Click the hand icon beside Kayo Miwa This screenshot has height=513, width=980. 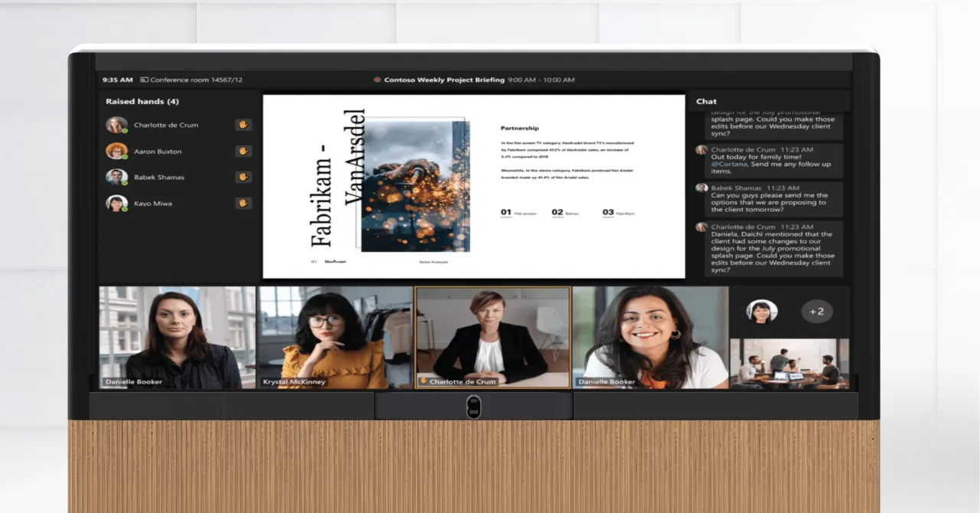click(x=243, y=203)
